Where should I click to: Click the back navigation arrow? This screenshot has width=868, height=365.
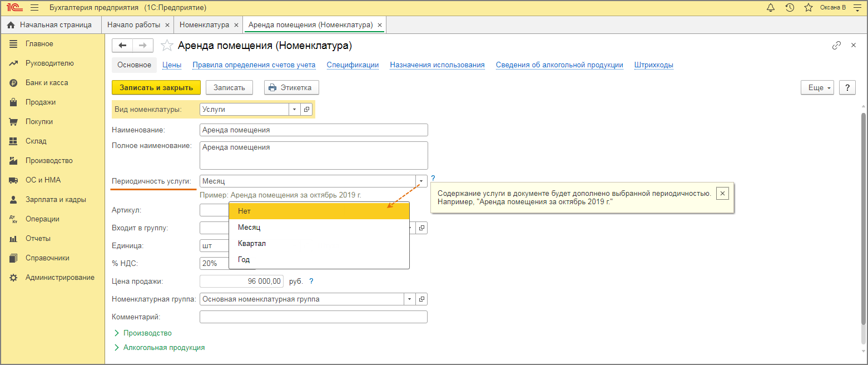tap(123, 46)
